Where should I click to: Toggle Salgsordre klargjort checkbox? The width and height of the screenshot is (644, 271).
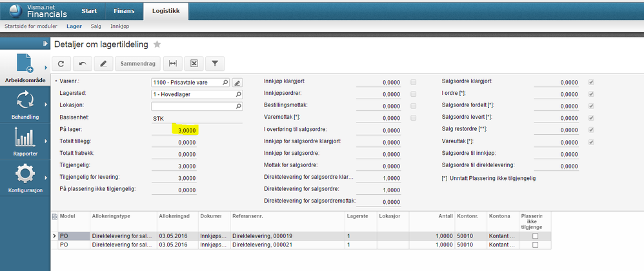pos(591,82)
